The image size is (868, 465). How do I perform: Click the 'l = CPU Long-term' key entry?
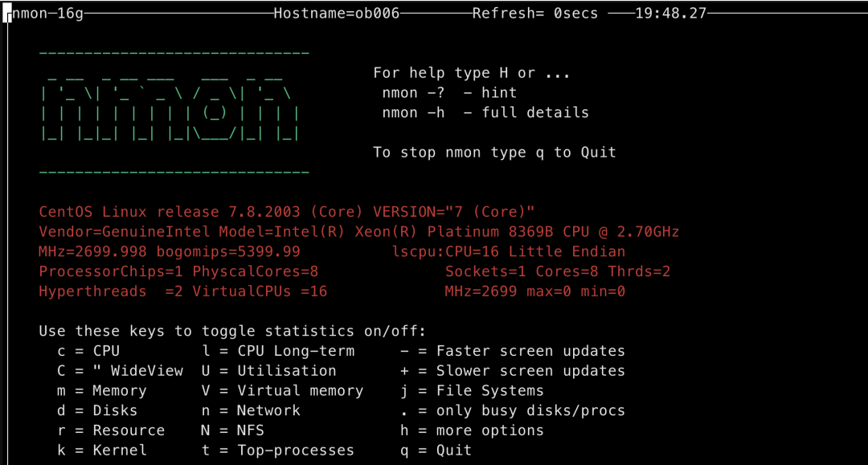278,351
